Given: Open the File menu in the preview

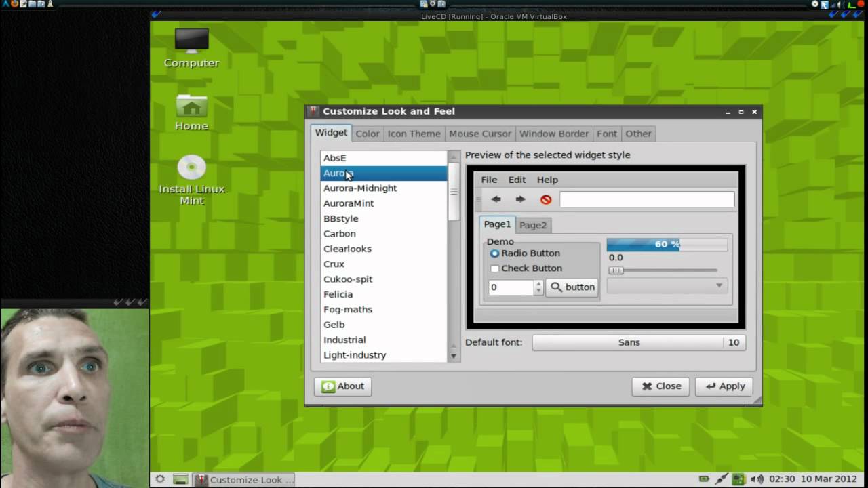Looking at the screenshot, I should pos(489,180).
